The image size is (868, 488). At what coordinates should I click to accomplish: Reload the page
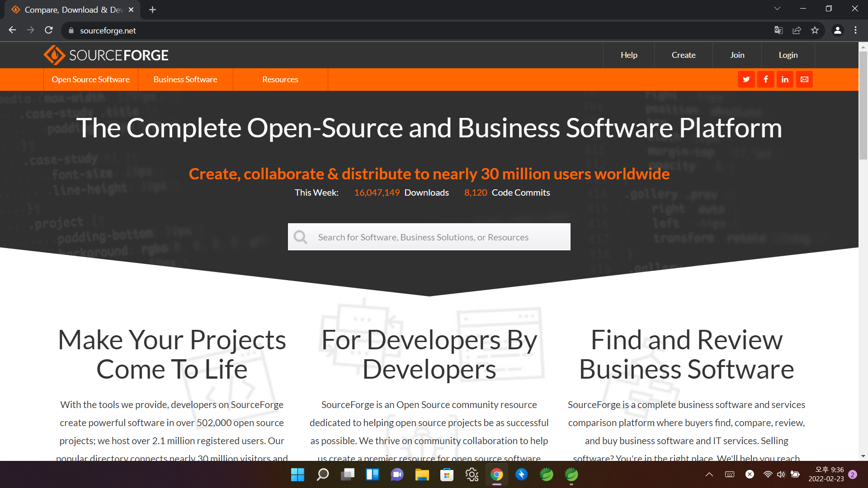click(49, 30)
